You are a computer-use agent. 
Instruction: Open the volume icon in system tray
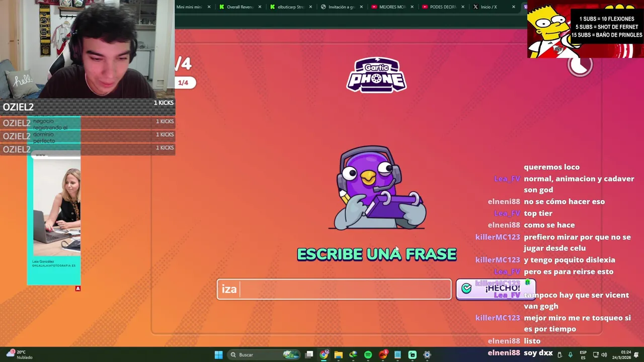(x=604, y=355)
